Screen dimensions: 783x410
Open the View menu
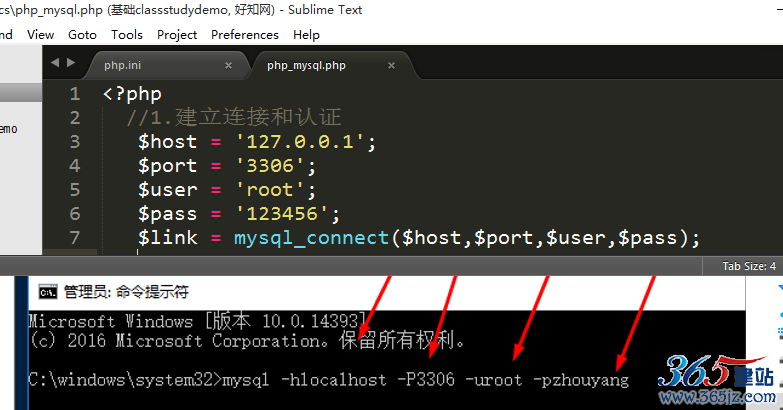tap(40, 34)
